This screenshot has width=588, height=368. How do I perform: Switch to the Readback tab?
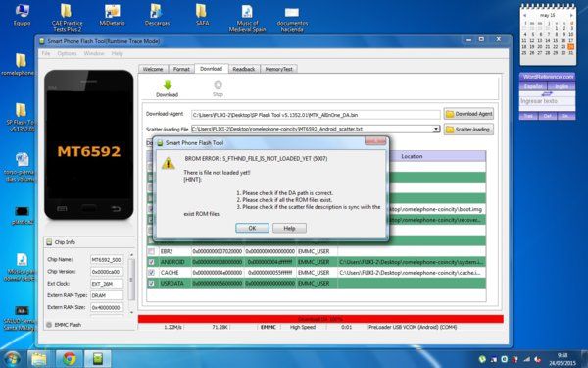pos(244,69)
